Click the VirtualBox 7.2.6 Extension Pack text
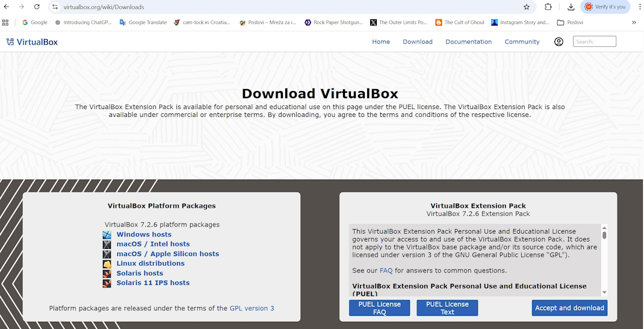The width and height of the screenshot is (644, 329). click(x=478, y=214)
